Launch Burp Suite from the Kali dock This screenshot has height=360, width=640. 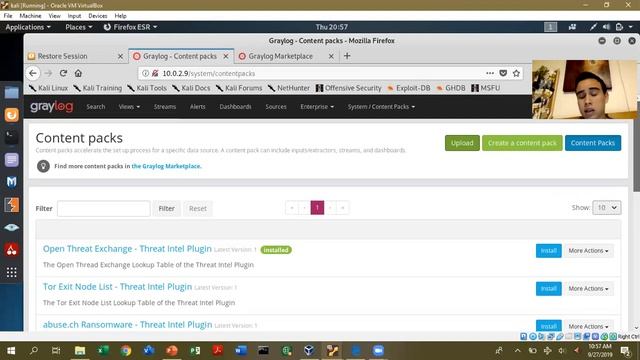(11, 204)
